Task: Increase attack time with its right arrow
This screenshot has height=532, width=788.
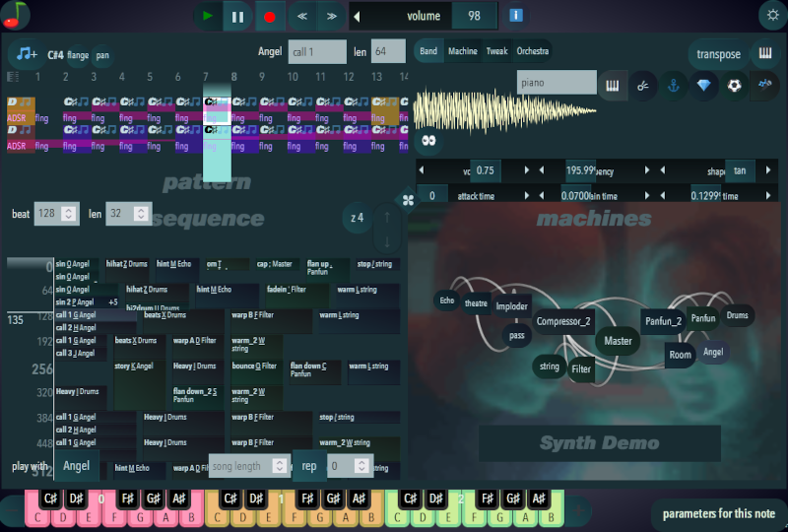Action: pos(527,196)
